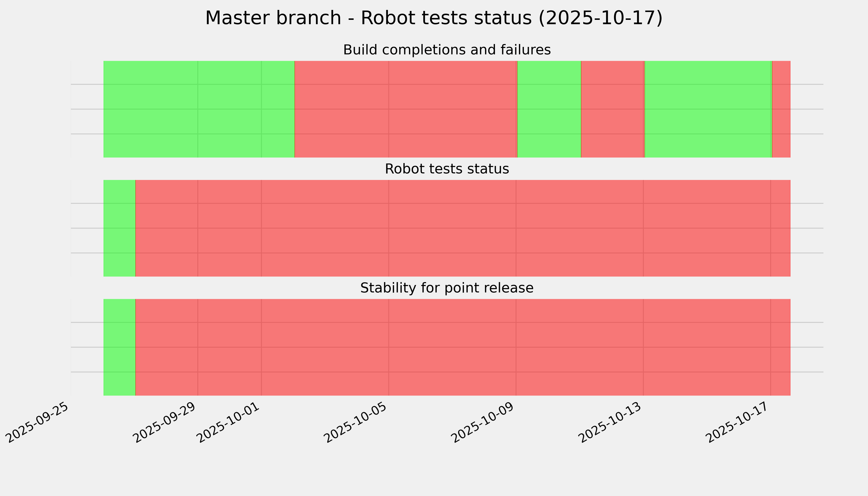Select green block starting 2025-10-13 in Build chart
This screenshot has width=868, height=496.
pos(708,109)
